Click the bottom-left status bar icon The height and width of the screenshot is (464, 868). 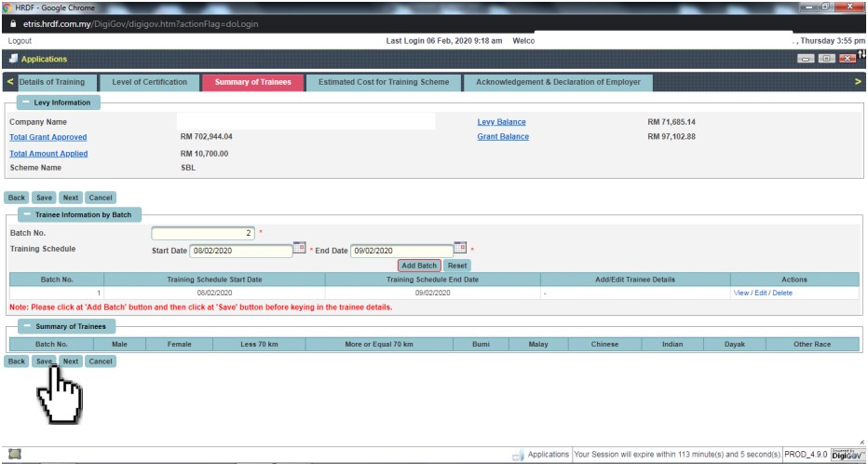15,454
